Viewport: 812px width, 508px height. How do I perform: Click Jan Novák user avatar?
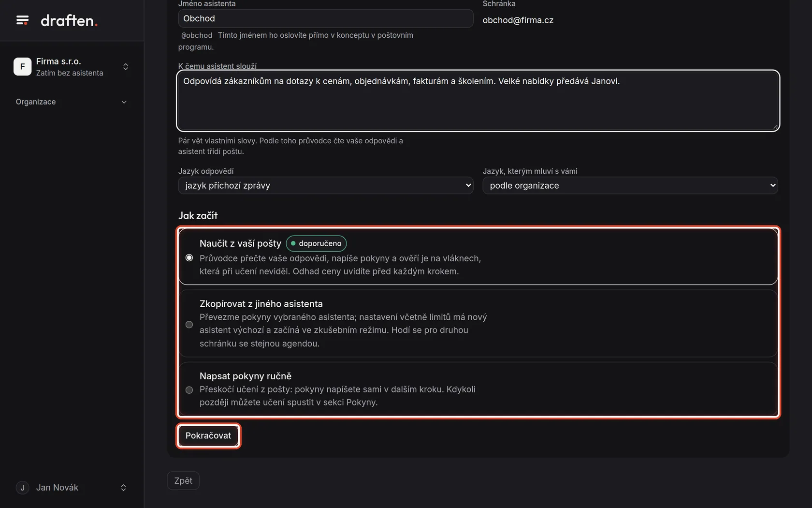[22, 488]
